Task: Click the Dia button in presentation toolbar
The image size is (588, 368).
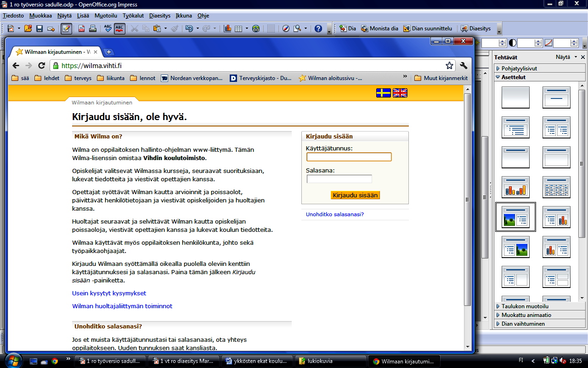Action: click(x=348, y=29)
